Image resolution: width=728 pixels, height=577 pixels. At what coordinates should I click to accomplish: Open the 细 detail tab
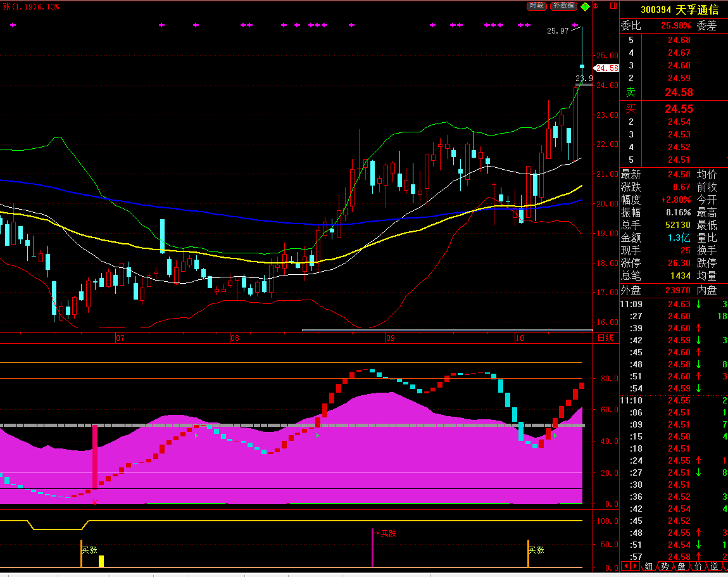point(648,566)
